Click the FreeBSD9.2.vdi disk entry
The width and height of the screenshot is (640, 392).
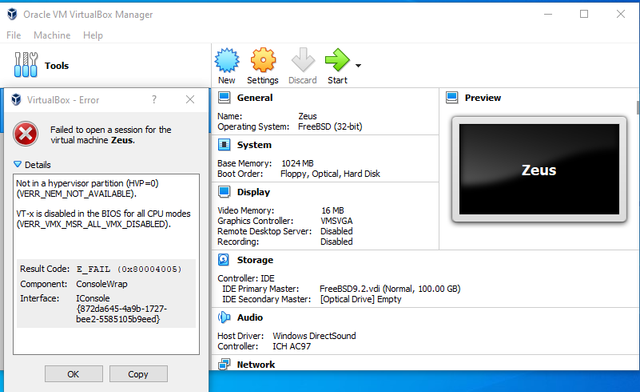tap(390, 289)
